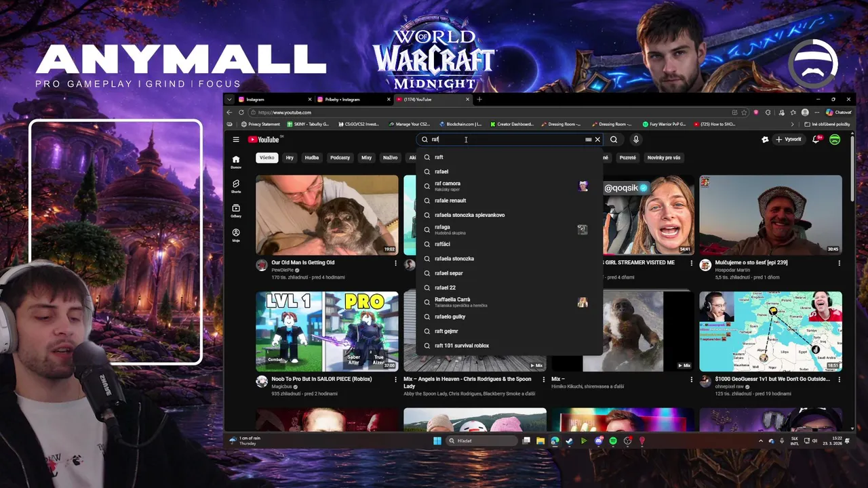Select the Pozreté filter chip

tap(627, 158)
